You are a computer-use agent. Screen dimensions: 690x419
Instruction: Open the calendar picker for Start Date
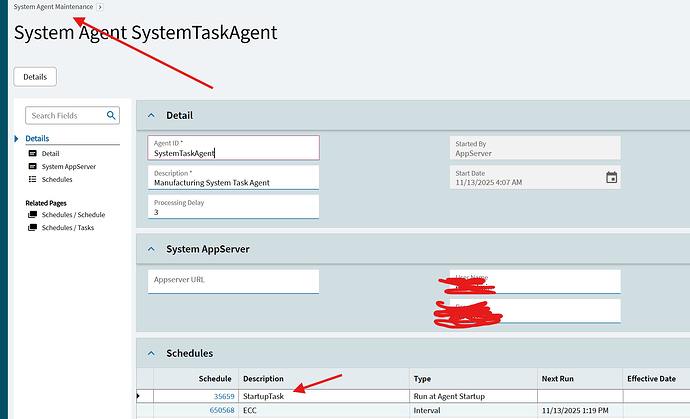click(x=611, y=178)
